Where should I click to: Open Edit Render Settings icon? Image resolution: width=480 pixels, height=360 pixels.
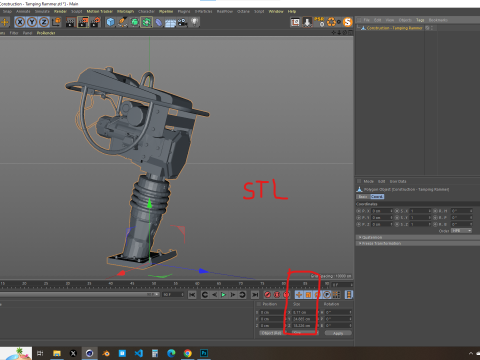coord(95,22)
